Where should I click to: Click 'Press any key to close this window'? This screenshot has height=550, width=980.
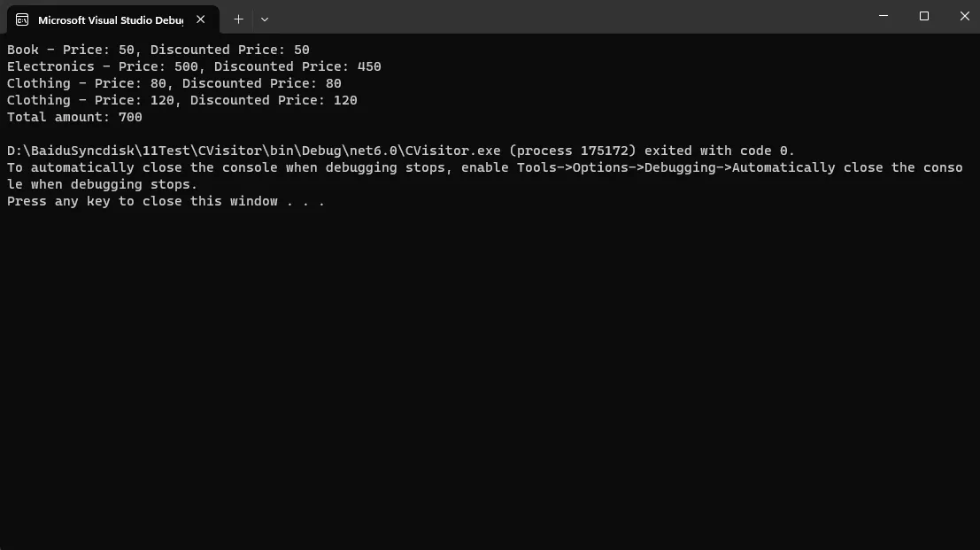point(143,201)
